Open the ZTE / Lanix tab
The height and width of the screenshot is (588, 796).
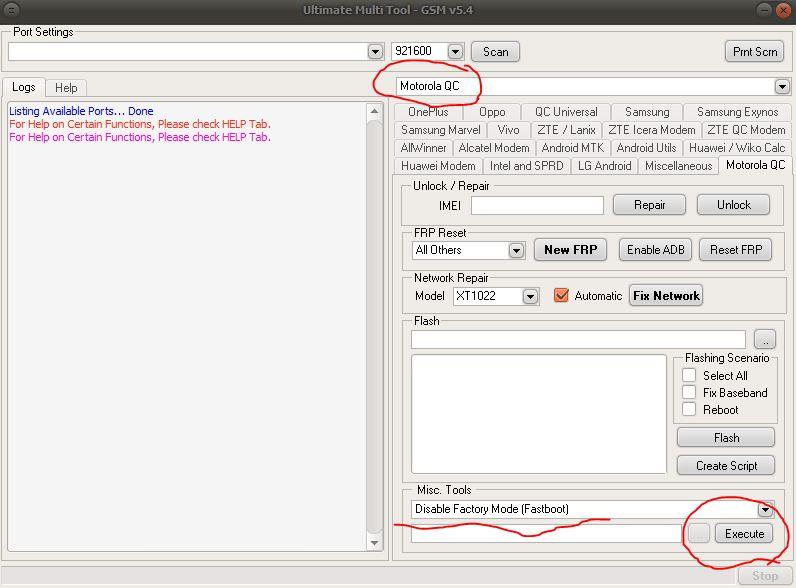566,130
